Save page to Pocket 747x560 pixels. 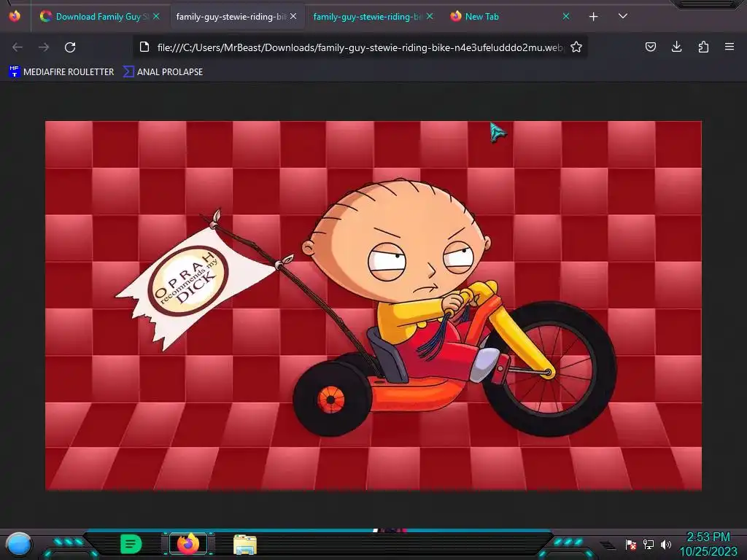point(650,47)
